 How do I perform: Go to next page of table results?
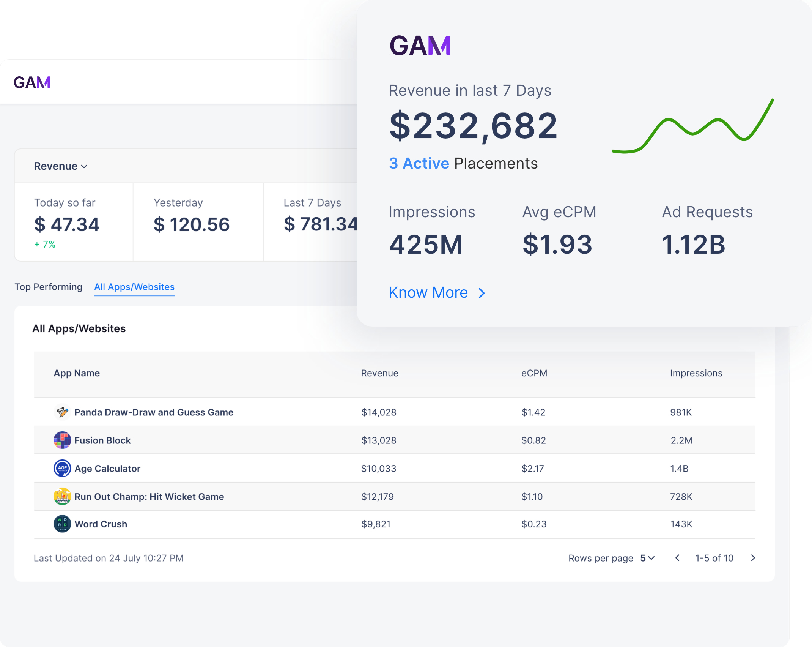753,558
